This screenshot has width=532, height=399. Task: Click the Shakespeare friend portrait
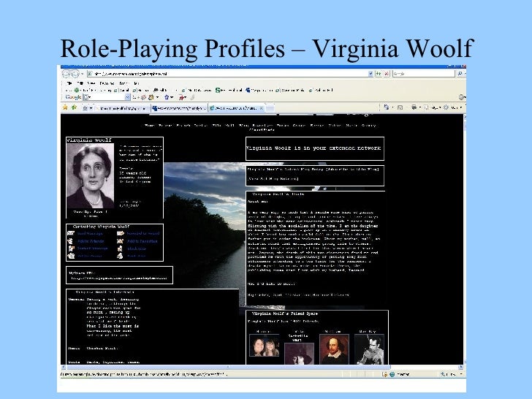point(333,349)
